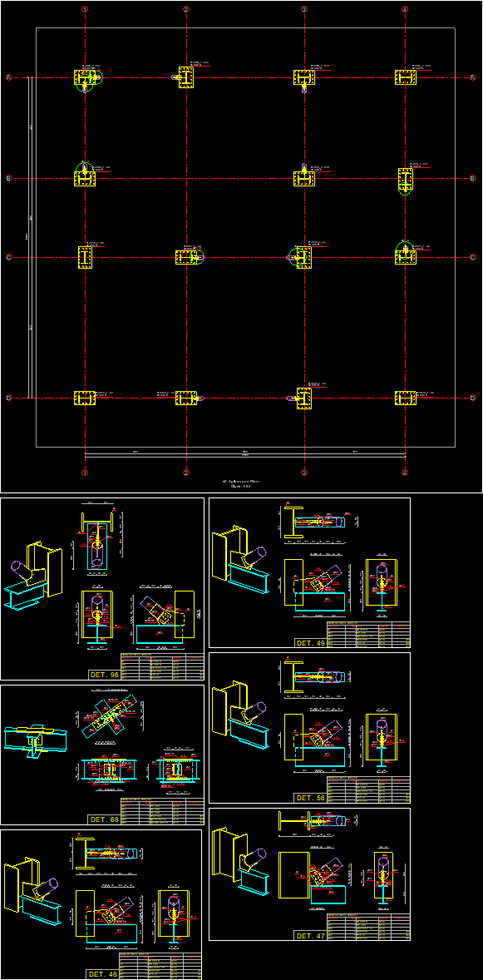The width and height of the screenshot is (483, 980).
Task: Pick the base plate at axes 2 and C
Action: pos(186,258)
